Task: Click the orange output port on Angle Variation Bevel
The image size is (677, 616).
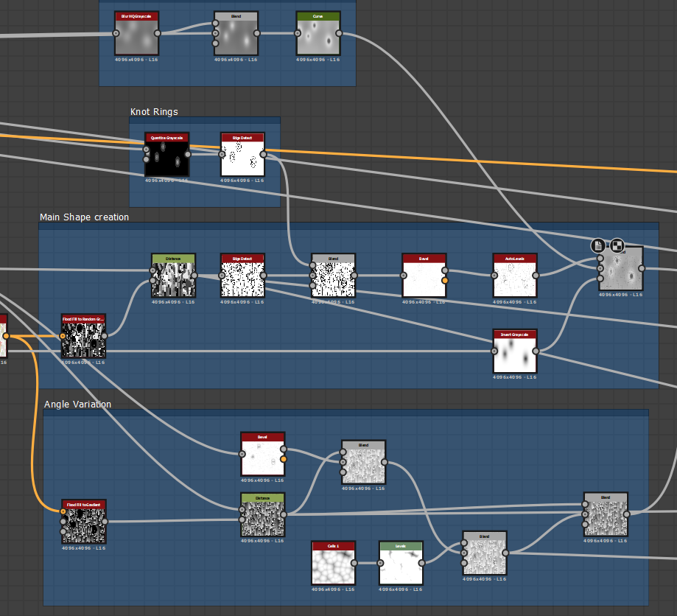Action: click(283, 459)
